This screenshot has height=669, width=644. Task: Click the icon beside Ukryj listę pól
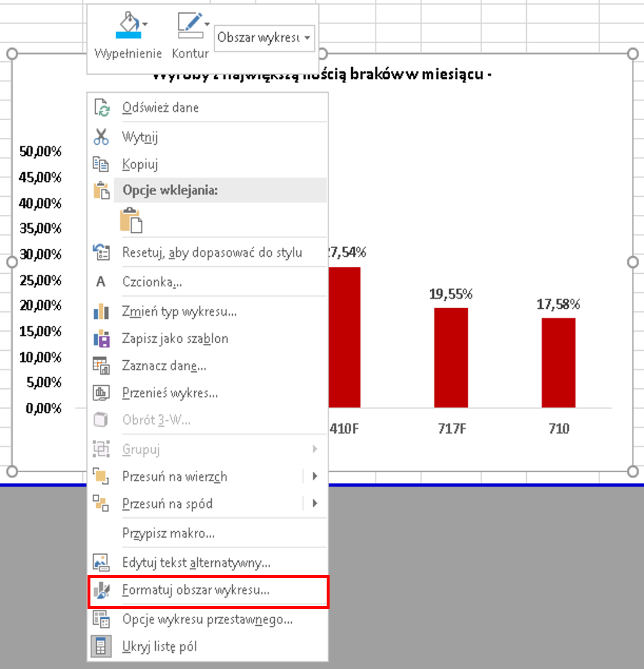101,647
